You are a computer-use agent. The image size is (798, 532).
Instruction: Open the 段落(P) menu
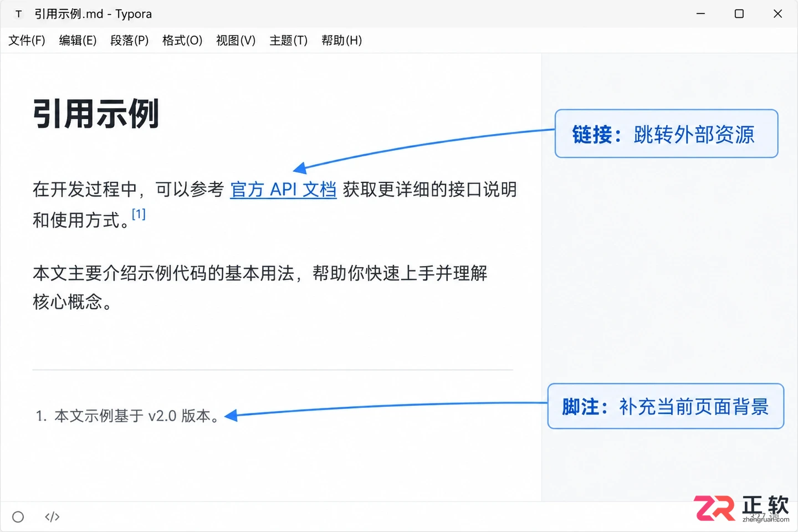pos(129,40)
